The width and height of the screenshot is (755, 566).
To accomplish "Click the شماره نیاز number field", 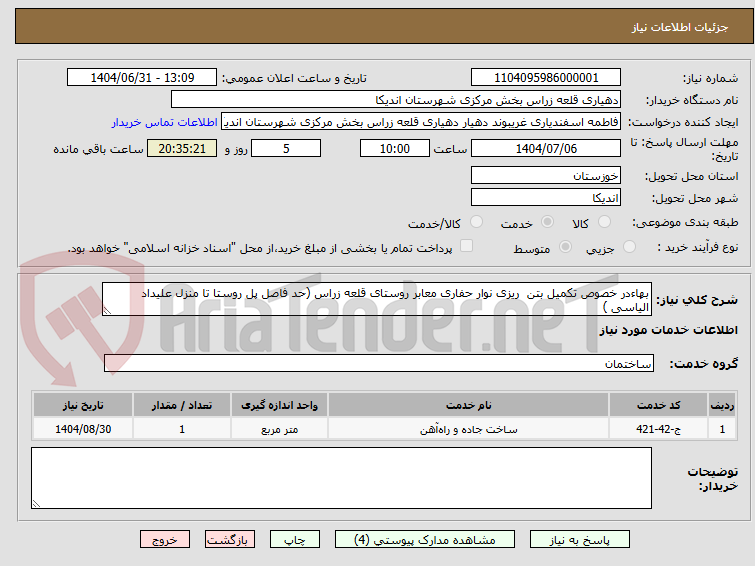I will click(546, 78).
